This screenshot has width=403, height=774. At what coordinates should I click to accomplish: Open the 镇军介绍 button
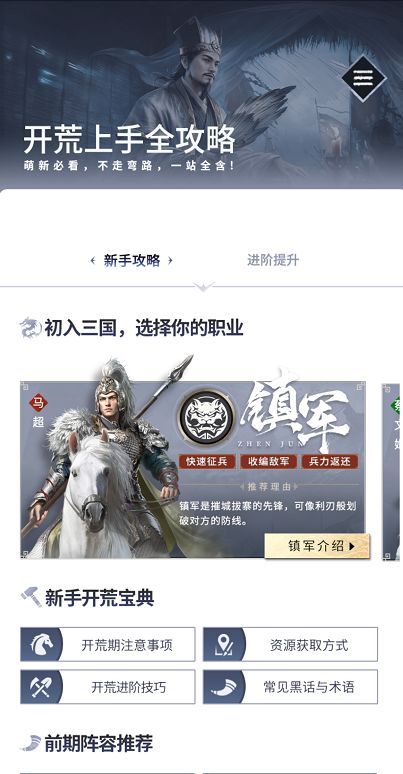click(x=317, y=546)
